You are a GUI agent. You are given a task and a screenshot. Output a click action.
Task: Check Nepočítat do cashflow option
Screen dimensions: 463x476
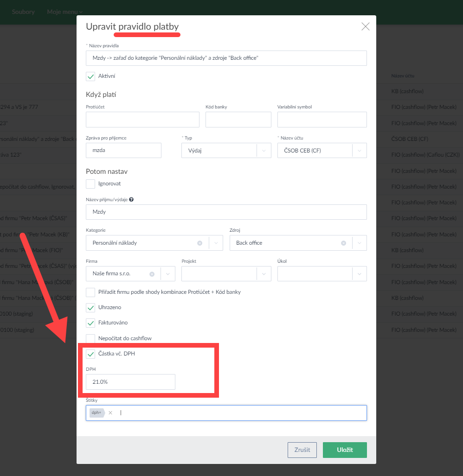point(90,338)
